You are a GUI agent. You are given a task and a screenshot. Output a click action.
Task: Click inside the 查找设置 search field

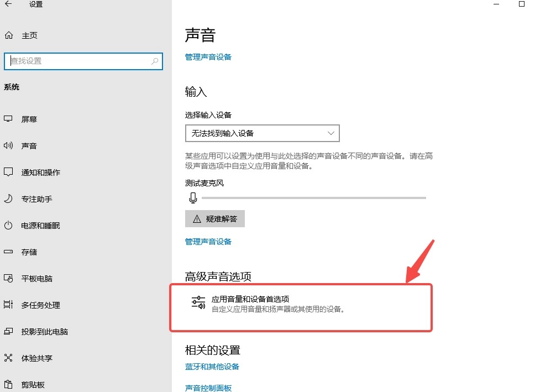click(77, 61)
